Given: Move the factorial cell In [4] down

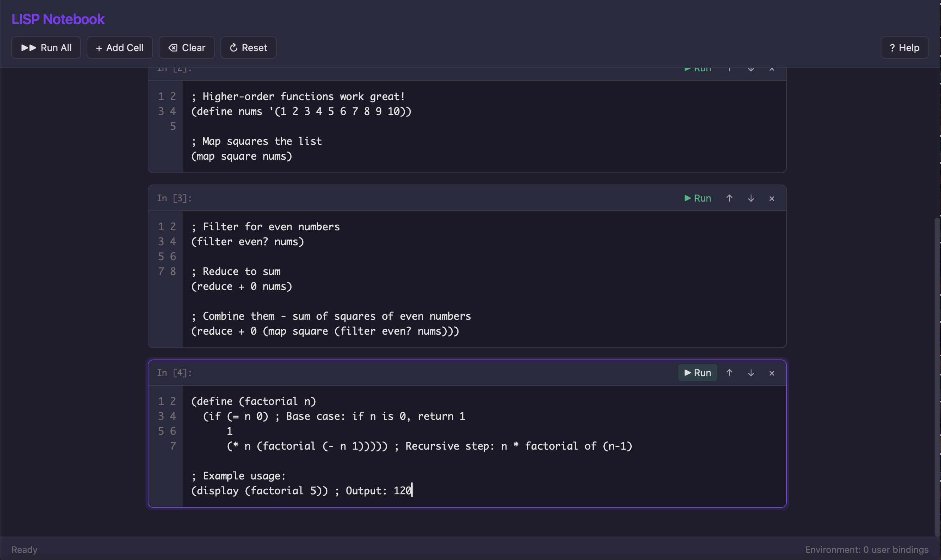Looking at the screenshot, I should click(x=751, y=373).
